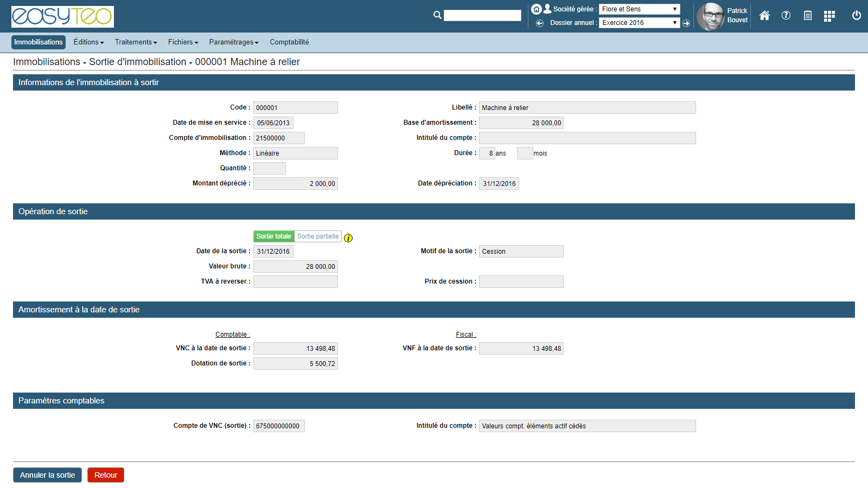Open the Traitements menu

coord(136,42)
